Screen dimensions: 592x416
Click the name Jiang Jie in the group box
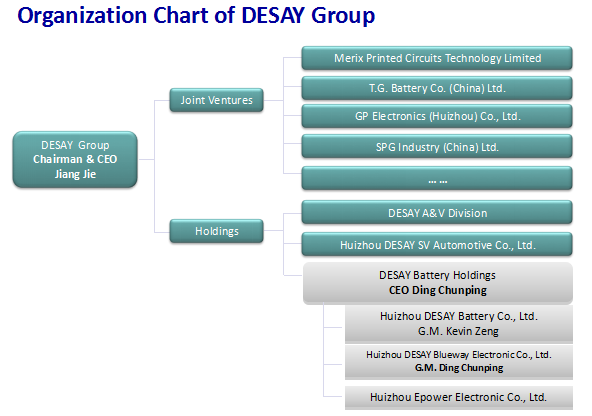click(x=75, y=174)
